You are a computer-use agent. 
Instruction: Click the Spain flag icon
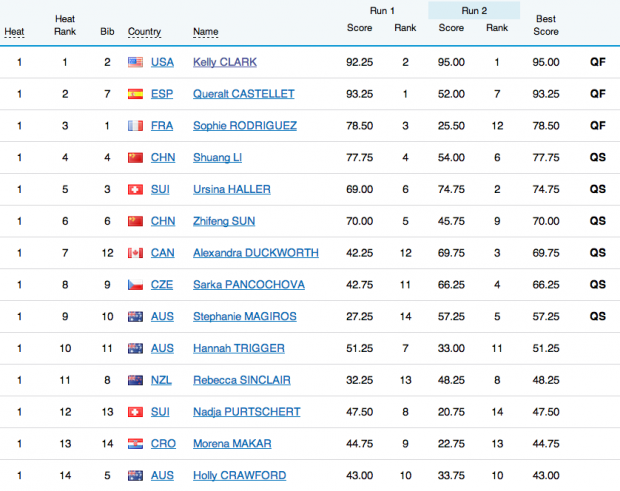click(136, 94)
